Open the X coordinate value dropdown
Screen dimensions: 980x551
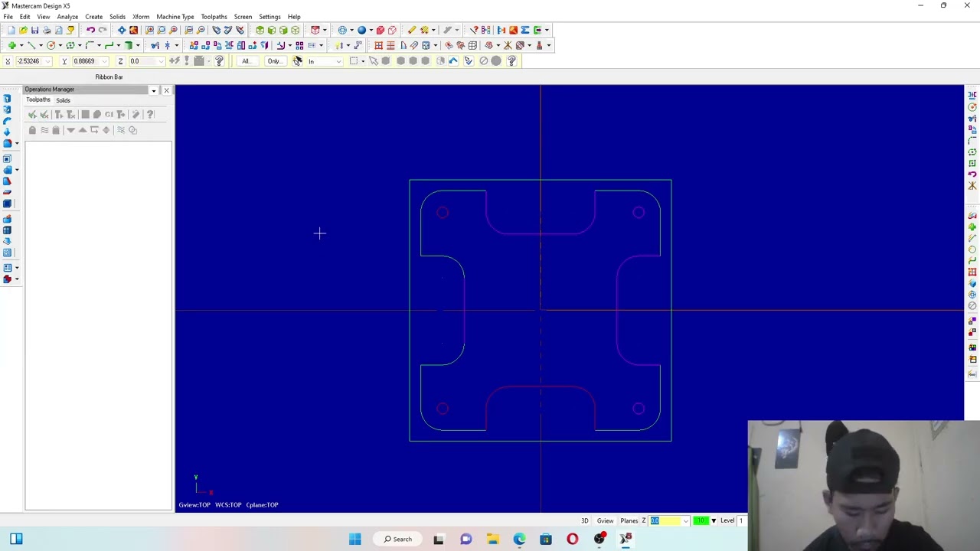tap(47, 61)
